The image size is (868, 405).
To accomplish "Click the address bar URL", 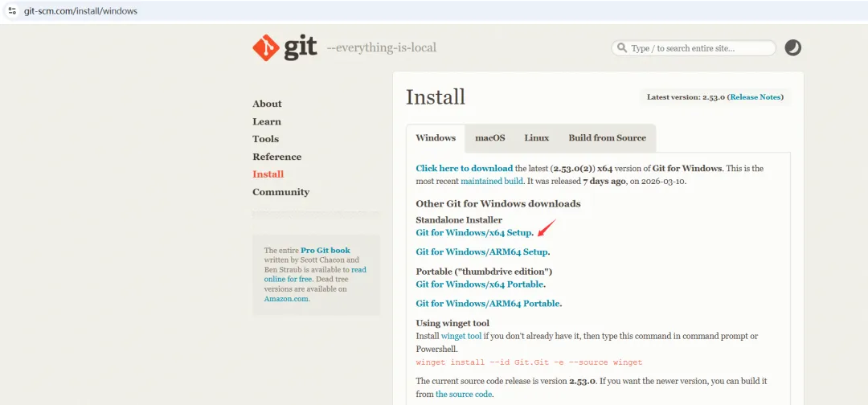I will click(81, 11).
